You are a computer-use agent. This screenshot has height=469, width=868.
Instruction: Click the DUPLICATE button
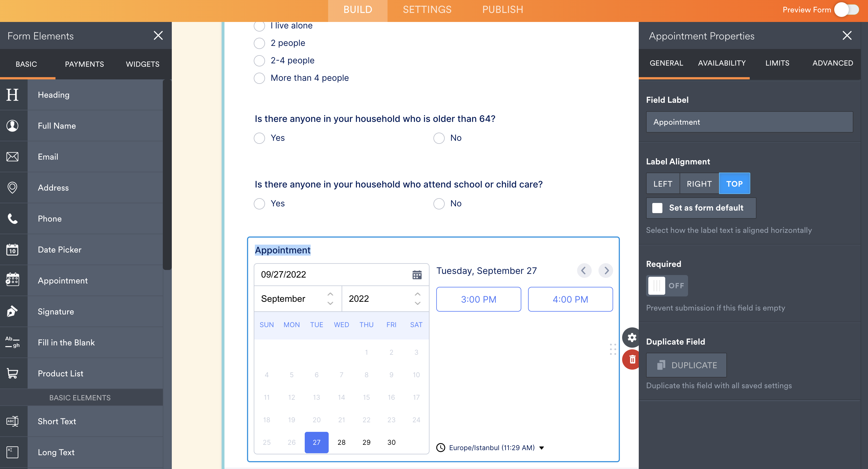686,365
